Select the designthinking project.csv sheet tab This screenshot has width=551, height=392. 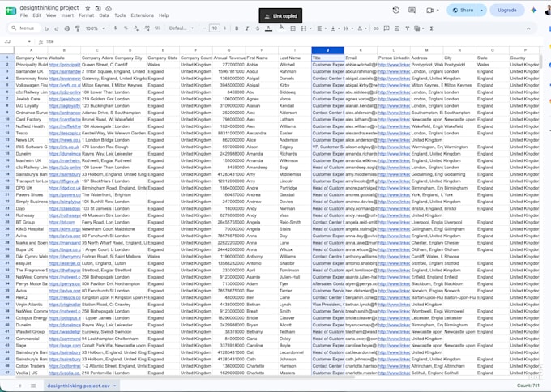(82, 386)
